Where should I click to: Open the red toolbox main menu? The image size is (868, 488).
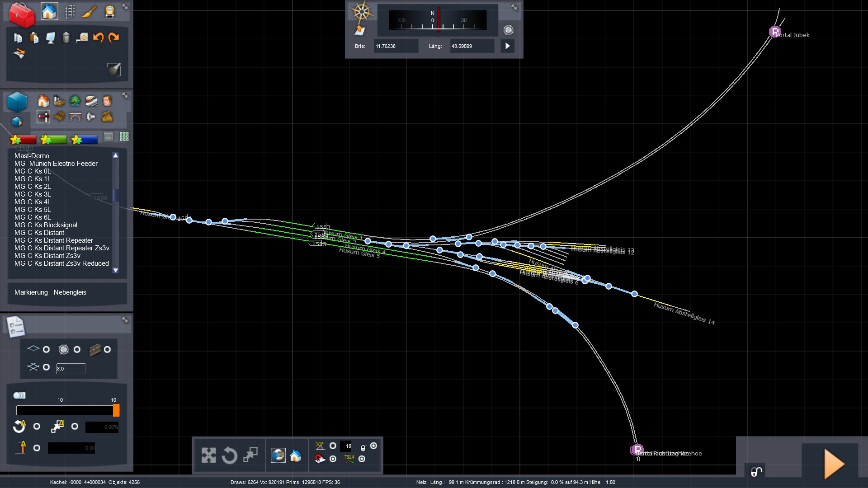click(22, 14)
